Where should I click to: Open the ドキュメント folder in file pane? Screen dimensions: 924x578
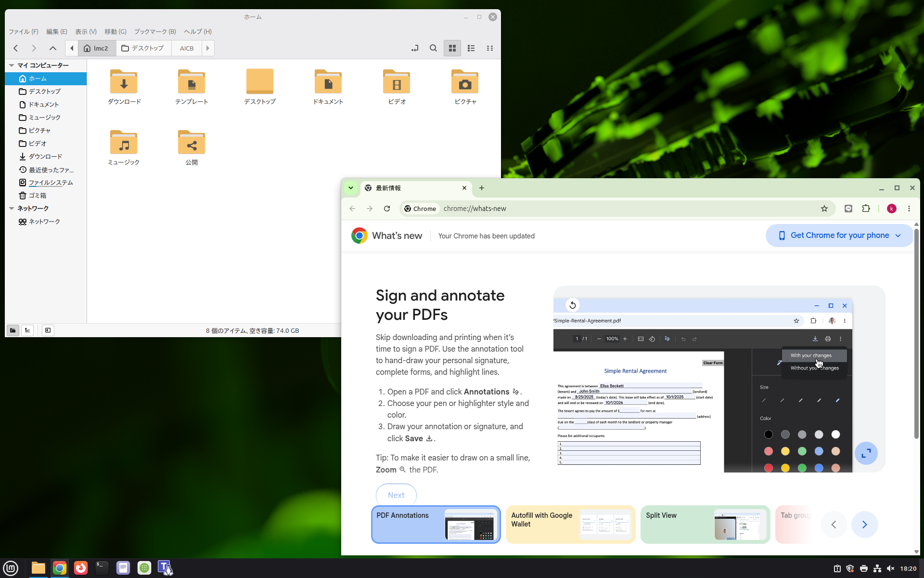pos(328,82)
